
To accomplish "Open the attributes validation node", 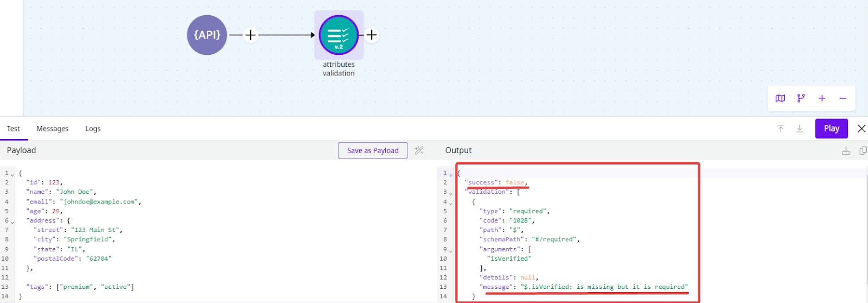I will coord(339,35).
